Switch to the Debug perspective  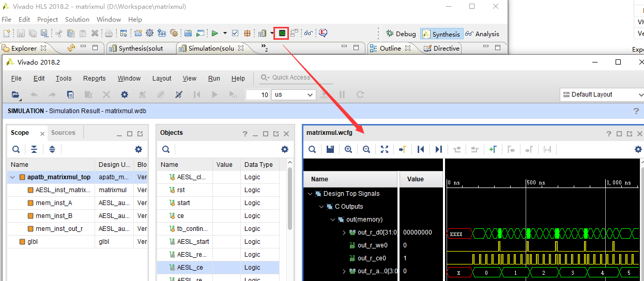point(401,34)
